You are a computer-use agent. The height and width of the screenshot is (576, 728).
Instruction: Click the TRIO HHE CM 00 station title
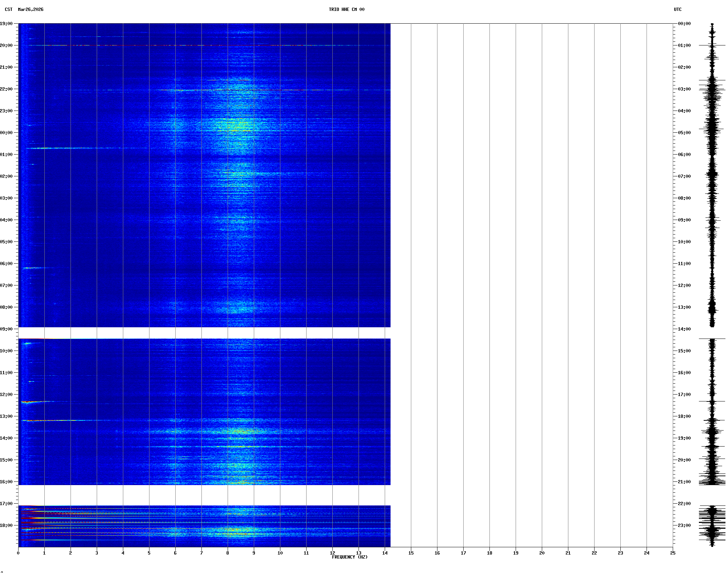pos(347,9)
